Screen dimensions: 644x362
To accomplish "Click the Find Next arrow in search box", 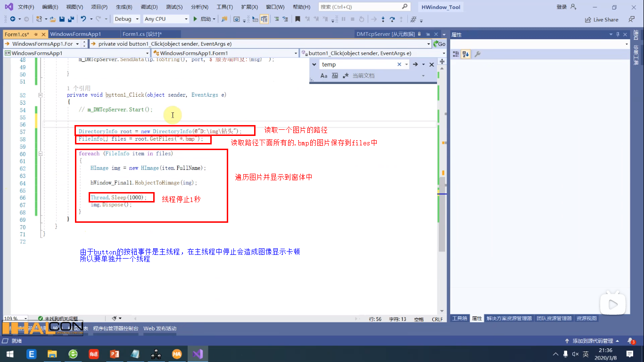I will 415,65.
